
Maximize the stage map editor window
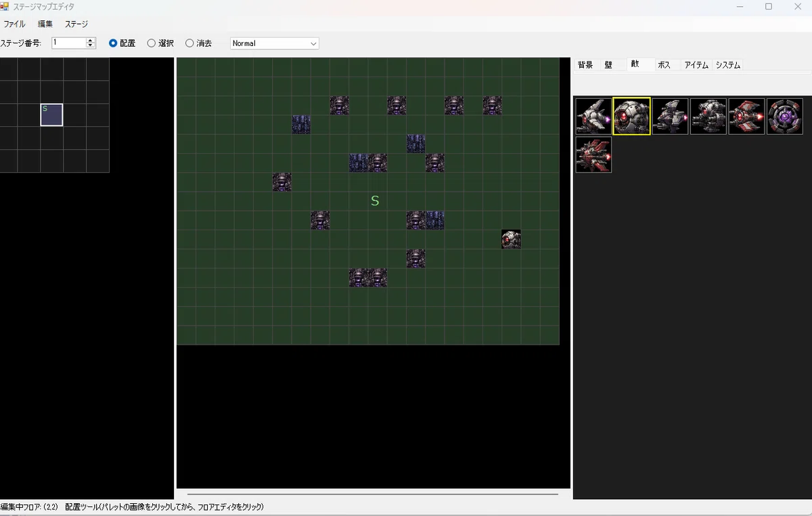tap(769, 7)
